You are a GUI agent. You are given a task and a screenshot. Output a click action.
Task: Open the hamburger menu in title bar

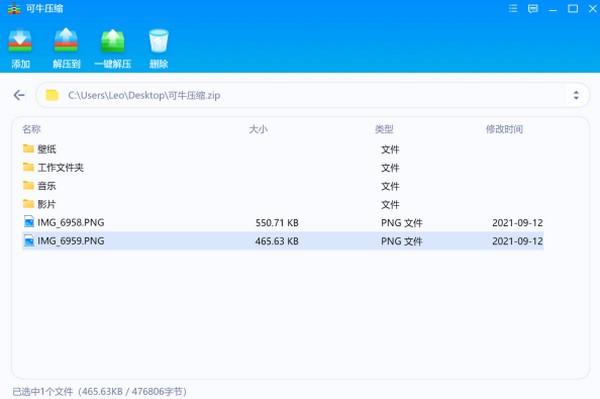click(x=513, y=8)
